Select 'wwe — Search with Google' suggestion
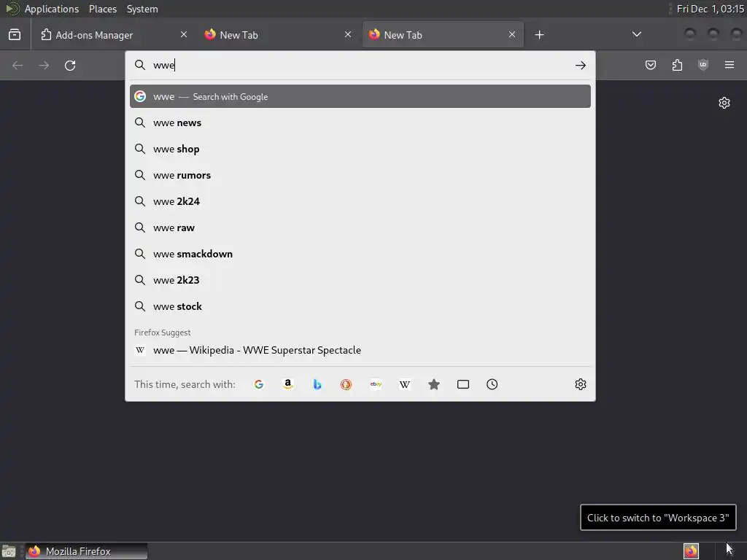 click(360, 96)
